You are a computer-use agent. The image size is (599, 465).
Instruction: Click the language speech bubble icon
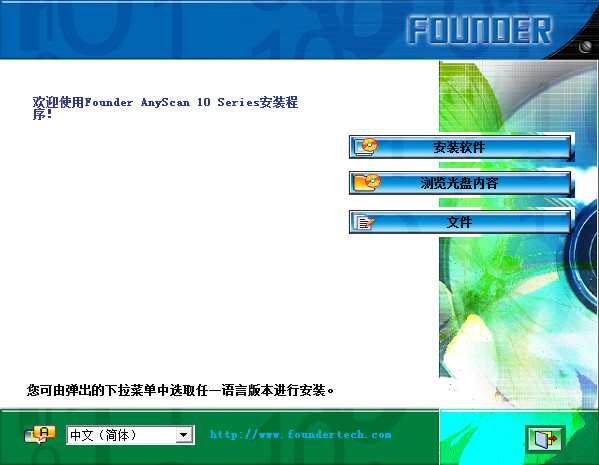40,435
